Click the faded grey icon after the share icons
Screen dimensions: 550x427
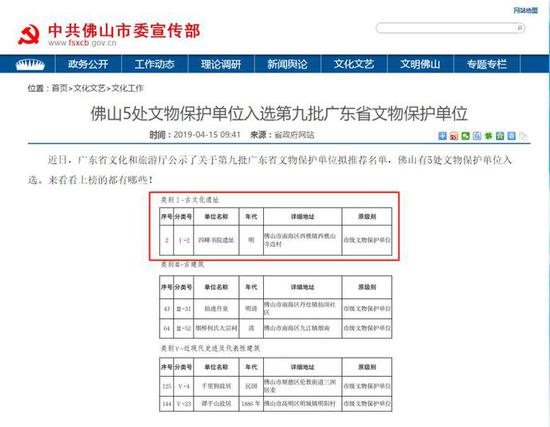(x=523, y=136)
